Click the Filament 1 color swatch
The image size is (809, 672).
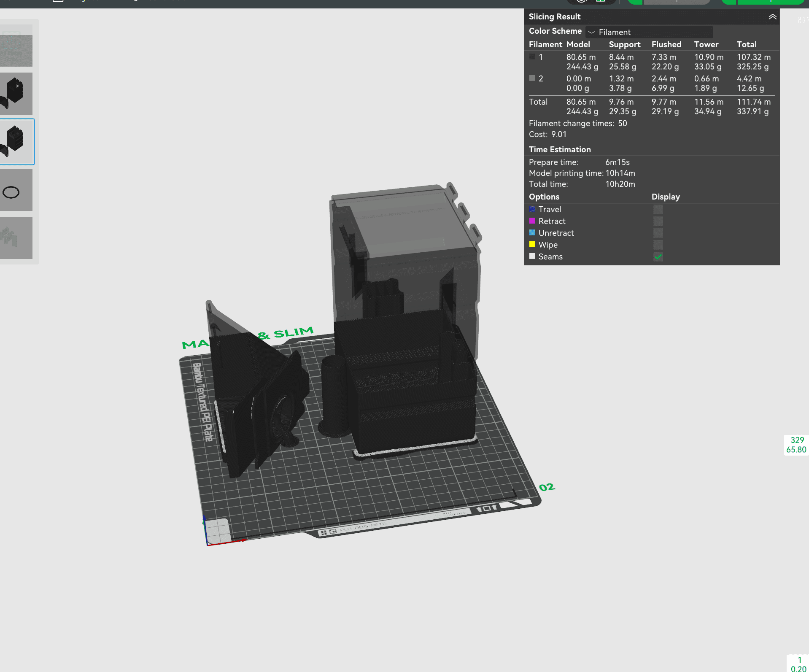tap(532, 56)
